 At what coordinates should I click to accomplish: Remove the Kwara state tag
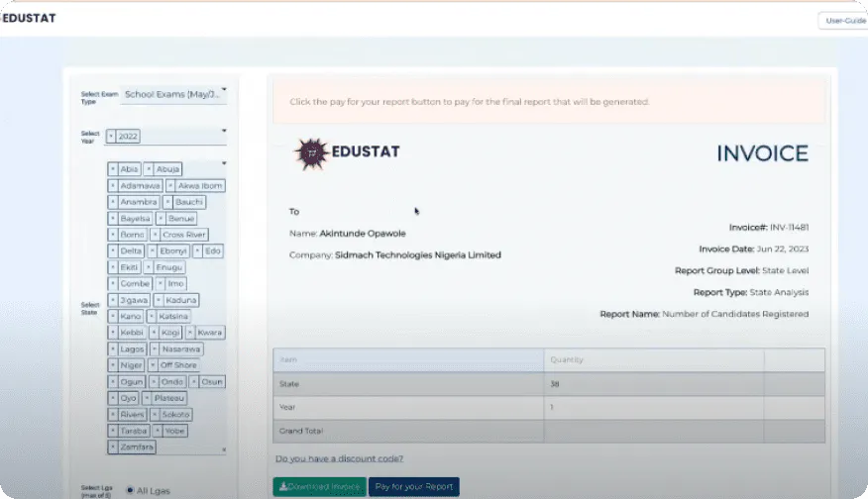pyautogui.click(x=190, y=333)
